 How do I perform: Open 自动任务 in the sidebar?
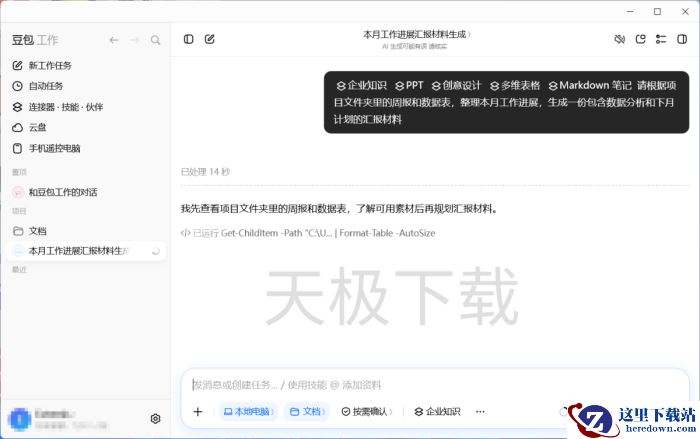tap(46, 86)
